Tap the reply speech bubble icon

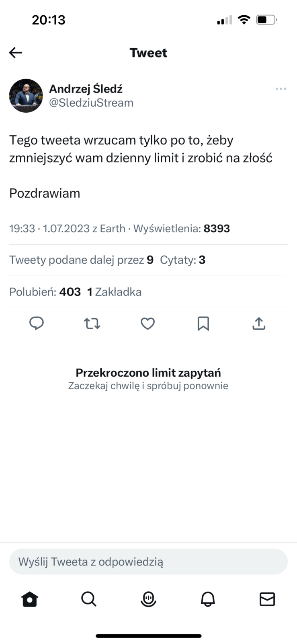(x=37, y=323)
